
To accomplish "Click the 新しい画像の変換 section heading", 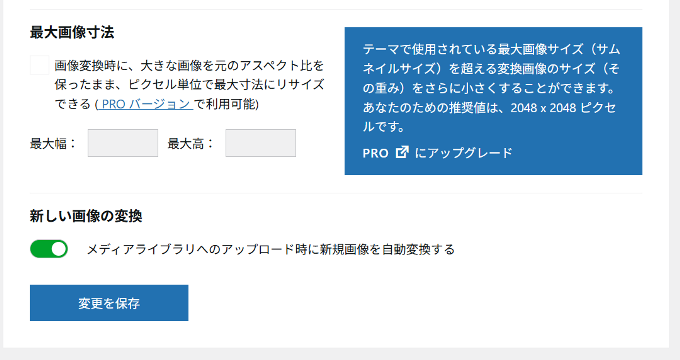I will [x=86, y=216].
